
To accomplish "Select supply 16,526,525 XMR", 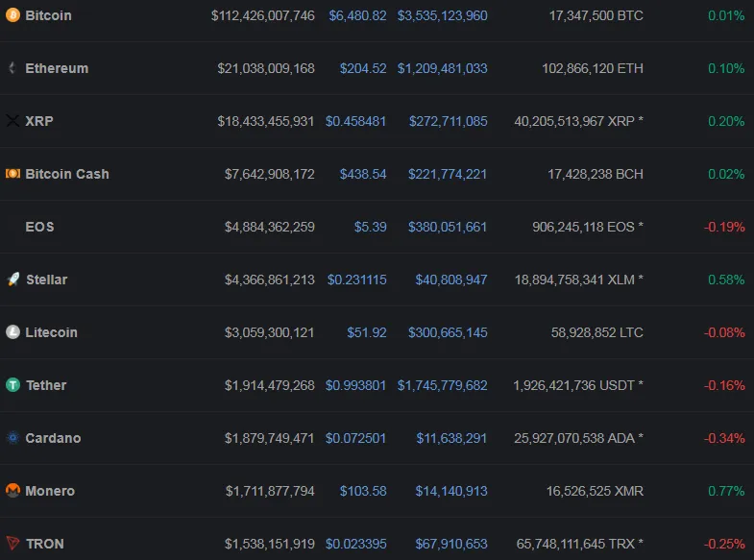I will pos(595,491).
